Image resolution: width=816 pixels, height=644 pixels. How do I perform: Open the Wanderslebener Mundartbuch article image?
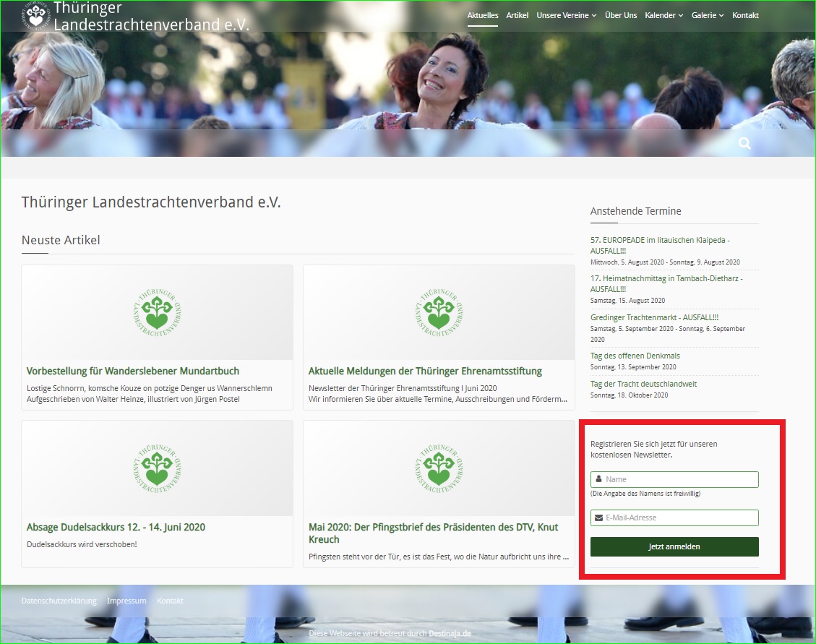pyautogui.click(x=157, y=312)
